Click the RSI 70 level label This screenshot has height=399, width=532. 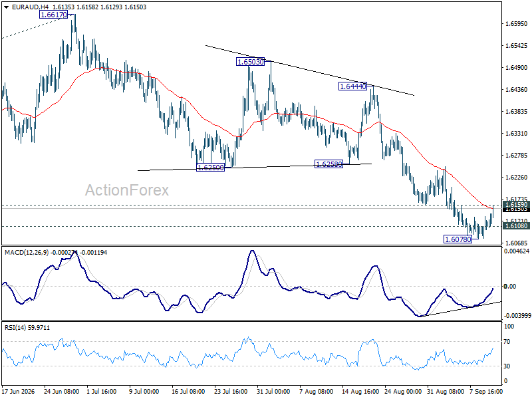507,342
